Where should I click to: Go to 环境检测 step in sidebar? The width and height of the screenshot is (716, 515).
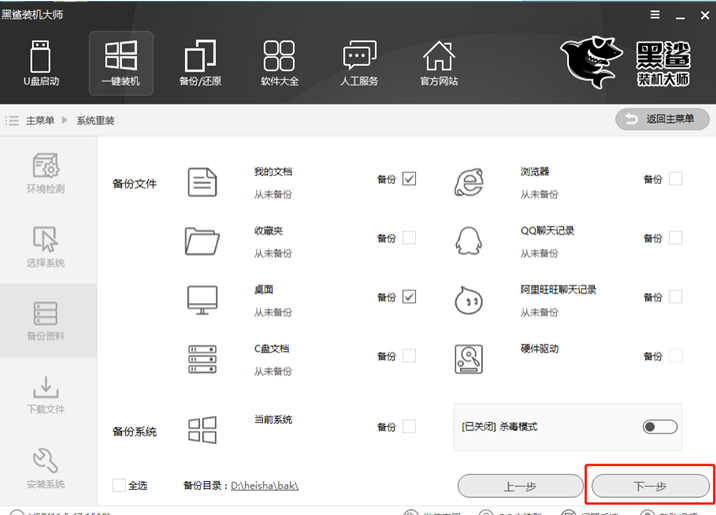pyautogui.click(x=46, y=173)
